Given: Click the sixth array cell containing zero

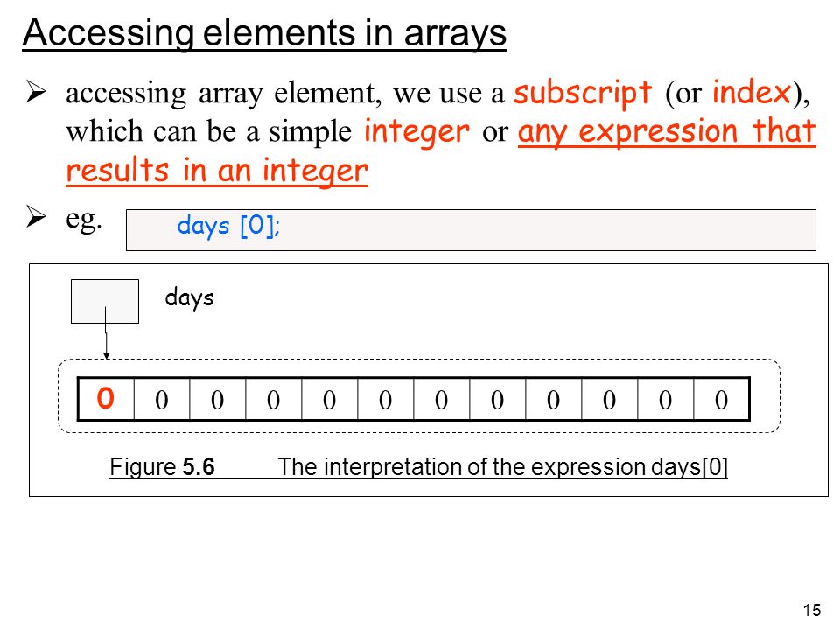Looking at the screenshot, I should point(386,399).
